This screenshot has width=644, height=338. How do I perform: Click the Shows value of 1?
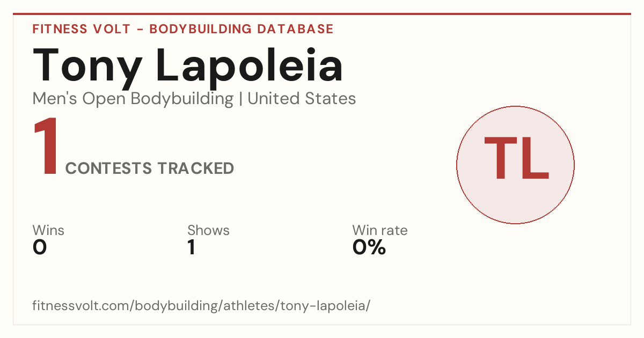(191, 247)
